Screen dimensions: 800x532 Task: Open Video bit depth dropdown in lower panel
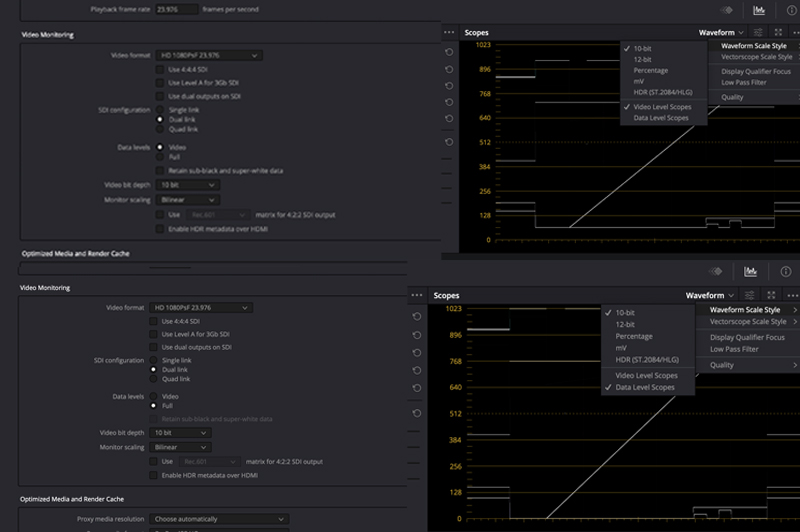pos(180,433)
